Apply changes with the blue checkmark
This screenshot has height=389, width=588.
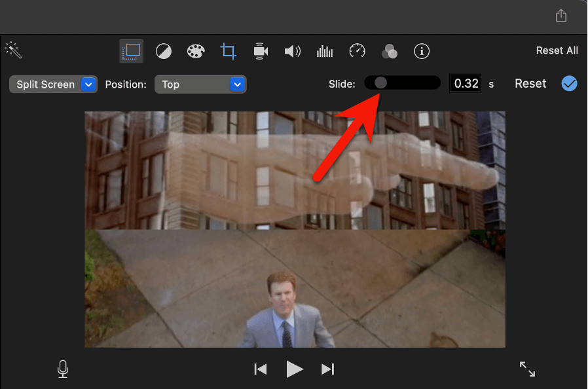click(x=569, y=84)
